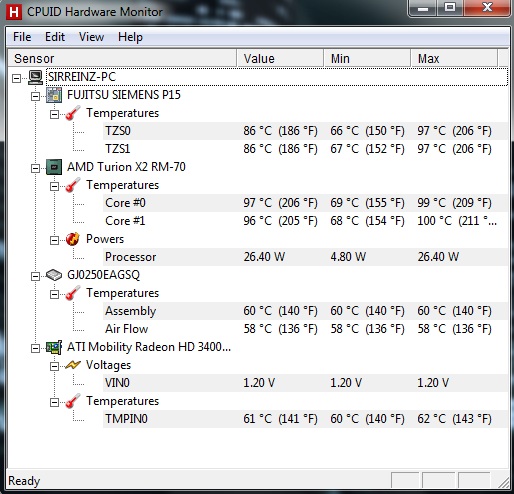Image resolution: width=514 pixels, height=494 pixels.
Task: Click the GJ0250EAGSQ hard drive icon
Action: point(54,275)
